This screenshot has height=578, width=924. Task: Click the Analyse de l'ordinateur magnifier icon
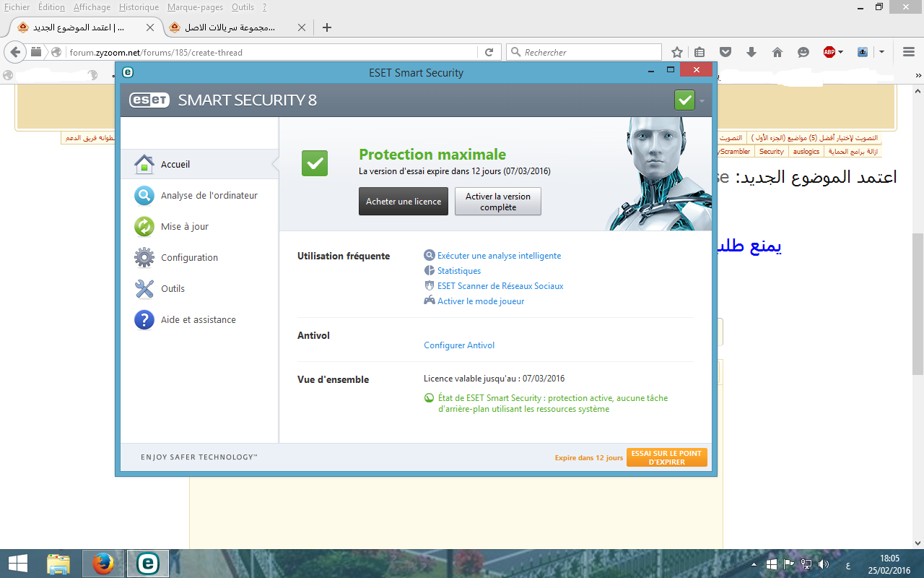(144, 196)
